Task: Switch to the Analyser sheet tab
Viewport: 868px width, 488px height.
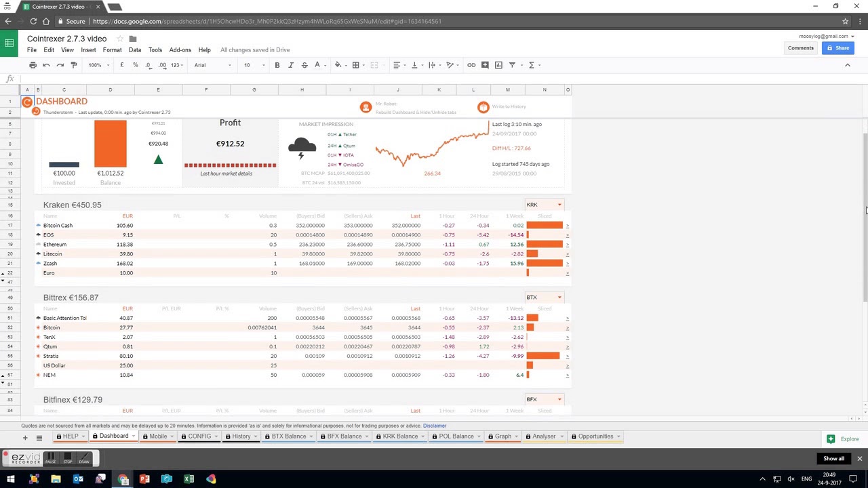Action: coord(544,436)
